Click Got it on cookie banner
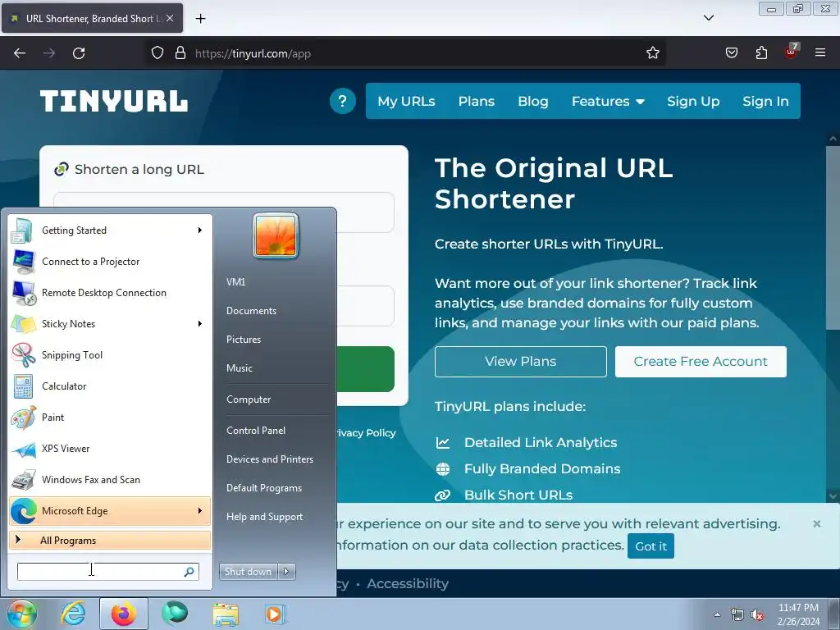 pyautogui.click(x=651, y=546)
